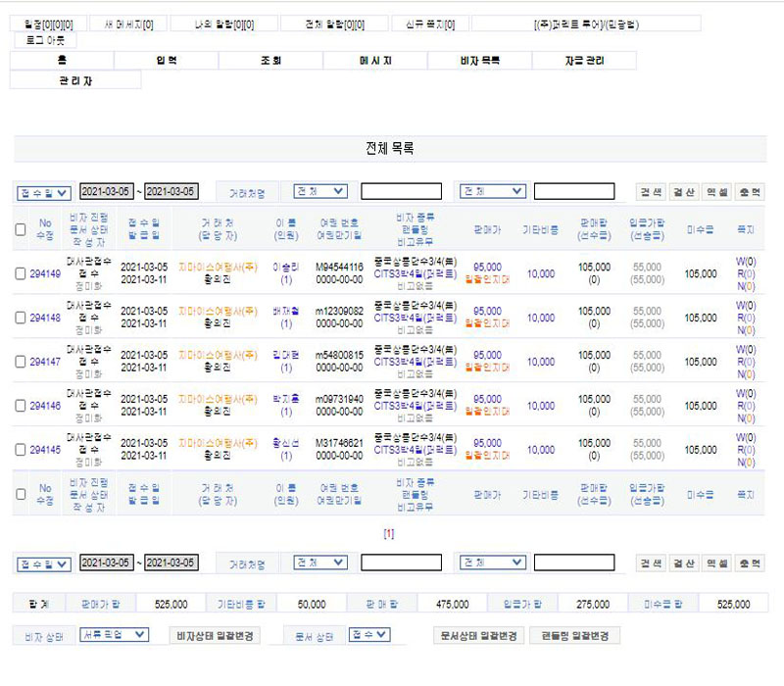The height and width of the screenshot is (686, 784).
Task: Switch to the 관리자 menu
Action: (75, 80)
